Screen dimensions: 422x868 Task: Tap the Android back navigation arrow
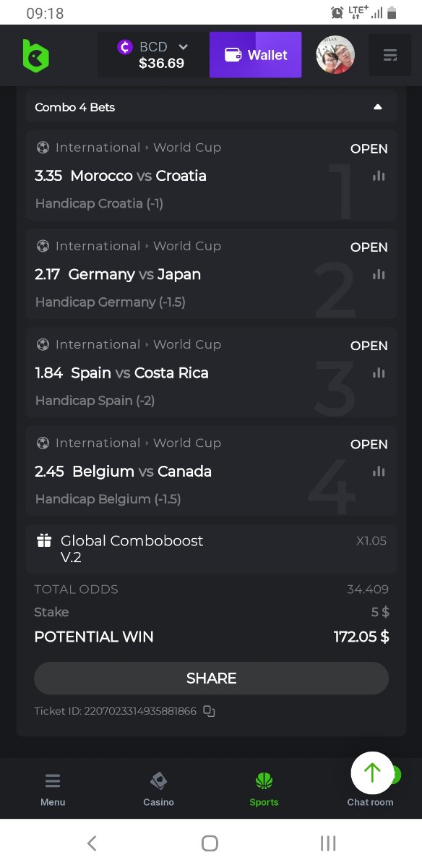[92, 843]
